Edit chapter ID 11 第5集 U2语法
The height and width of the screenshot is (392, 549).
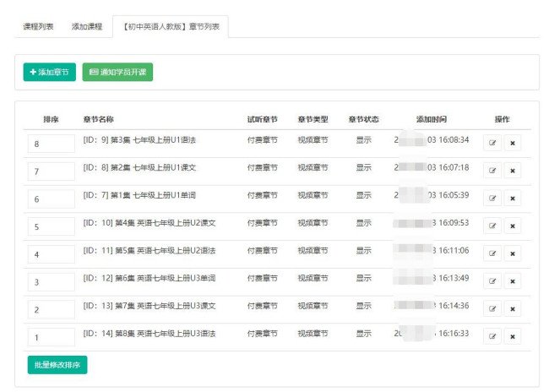tap(492, 253)
